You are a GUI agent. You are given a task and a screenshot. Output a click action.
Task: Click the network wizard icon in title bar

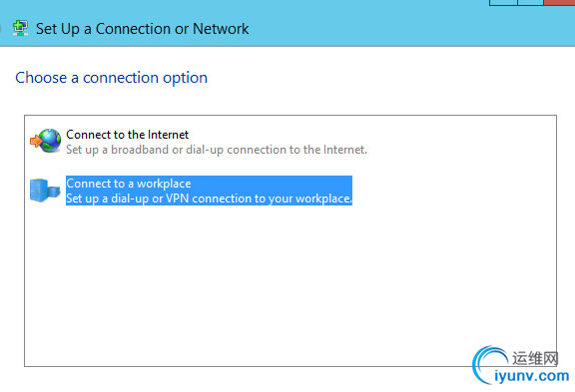point(20,29)
